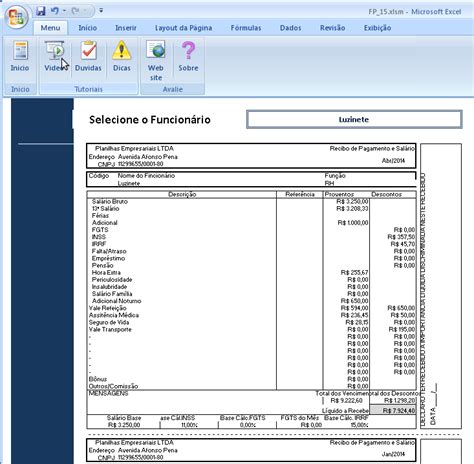Open the Layout da Página tab

pos(184,28)
